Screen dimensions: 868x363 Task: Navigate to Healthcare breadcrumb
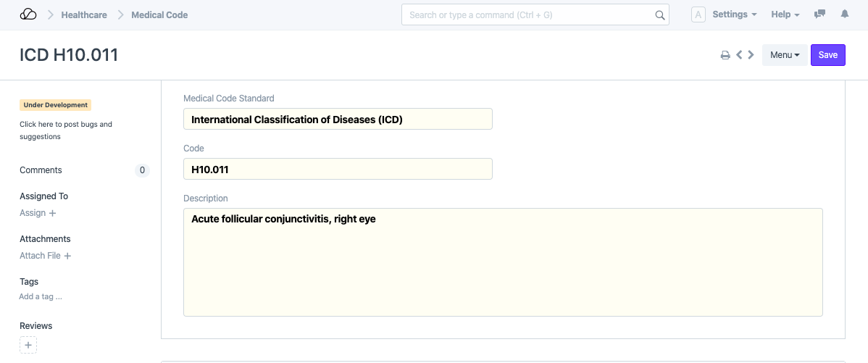pyautogui.click(x=84, y=14)
